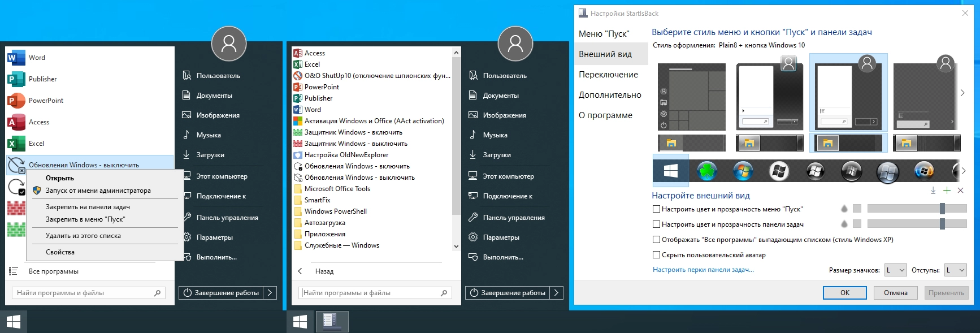Open the pinned Word tile icon
This screenshot has width=980, height=333.
click(x=16, y=58)
